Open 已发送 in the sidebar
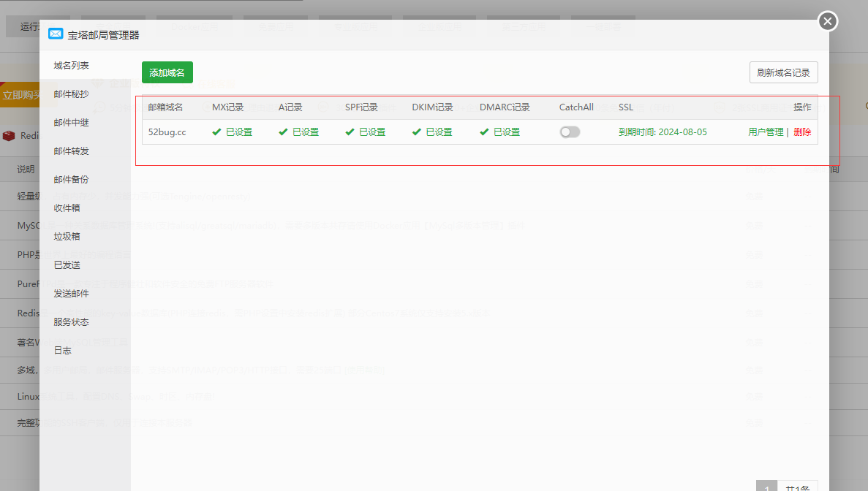 (x=67, y=264)
